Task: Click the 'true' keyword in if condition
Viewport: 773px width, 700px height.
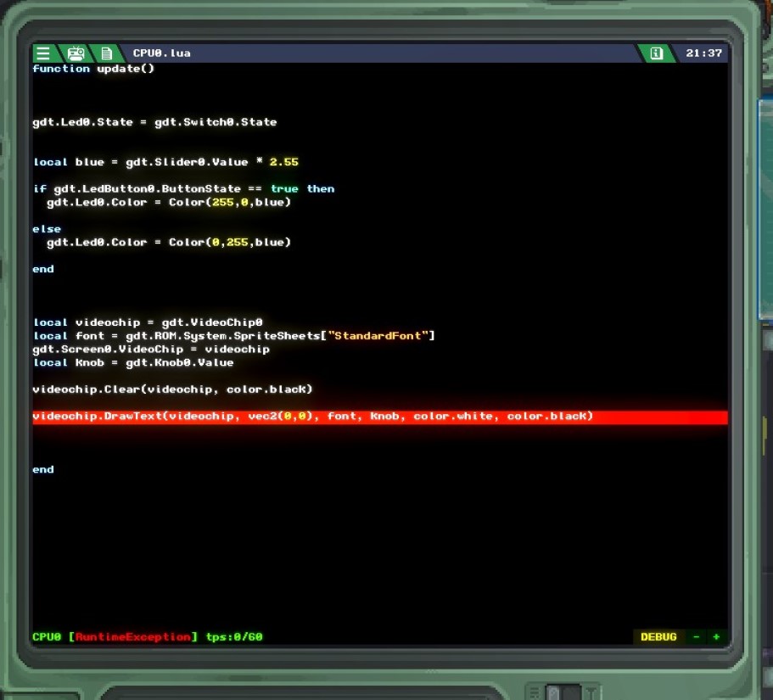Action: point(284,189)
